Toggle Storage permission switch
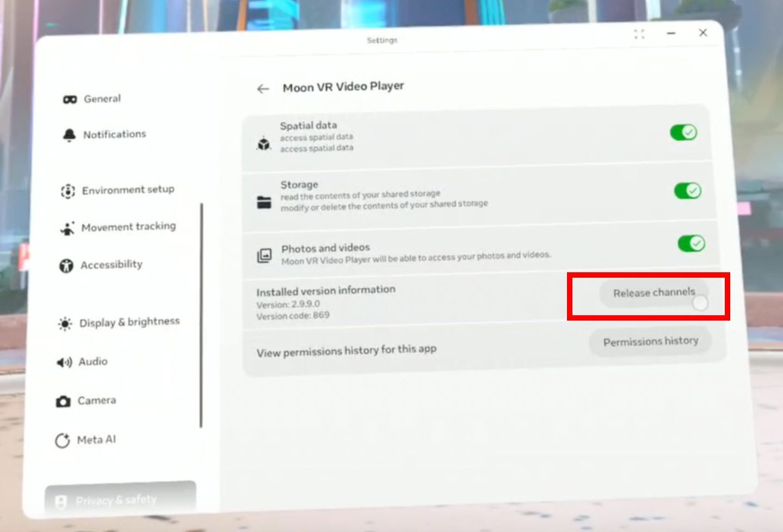Image resolution: width=783 pixels, height=532 pixels. [688, 191]
